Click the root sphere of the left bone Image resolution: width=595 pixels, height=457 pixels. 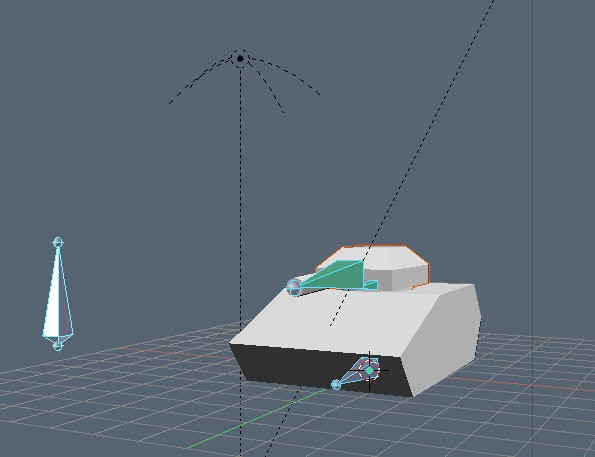click(x=58, y=346)
